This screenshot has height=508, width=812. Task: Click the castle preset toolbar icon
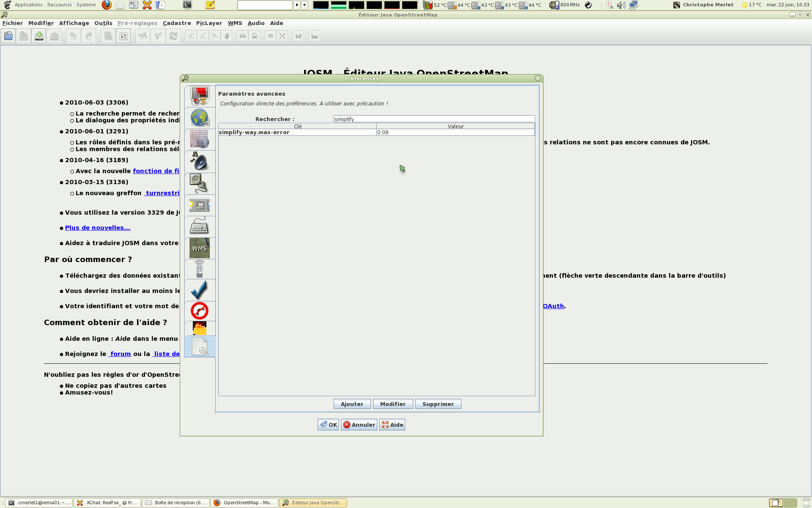coord(298,36)
